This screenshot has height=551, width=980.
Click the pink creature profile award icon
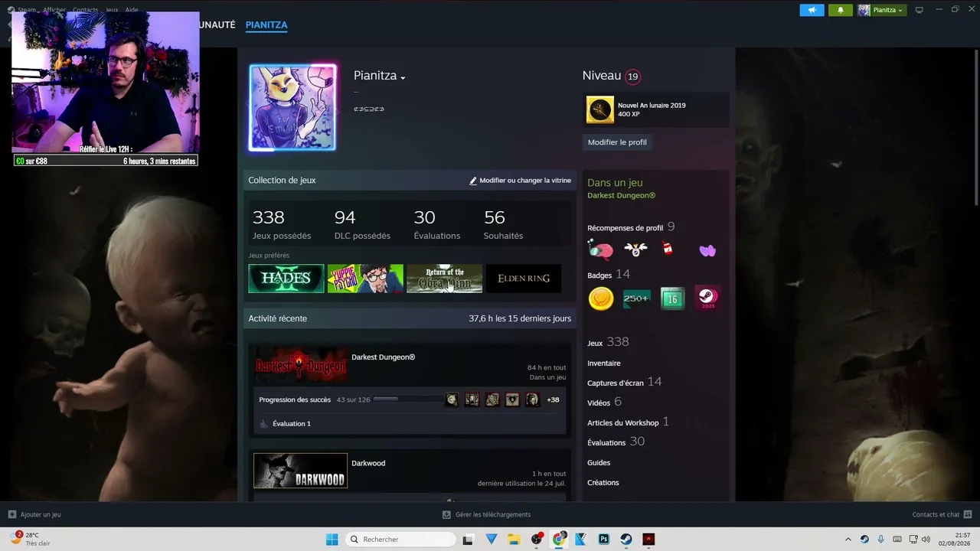pyautogui.click(x=601, y=249)
